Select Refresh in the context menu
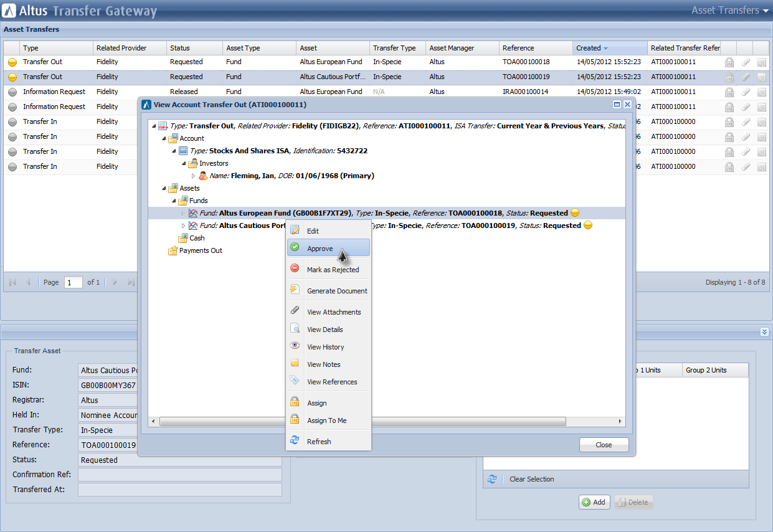 [329, 442]
